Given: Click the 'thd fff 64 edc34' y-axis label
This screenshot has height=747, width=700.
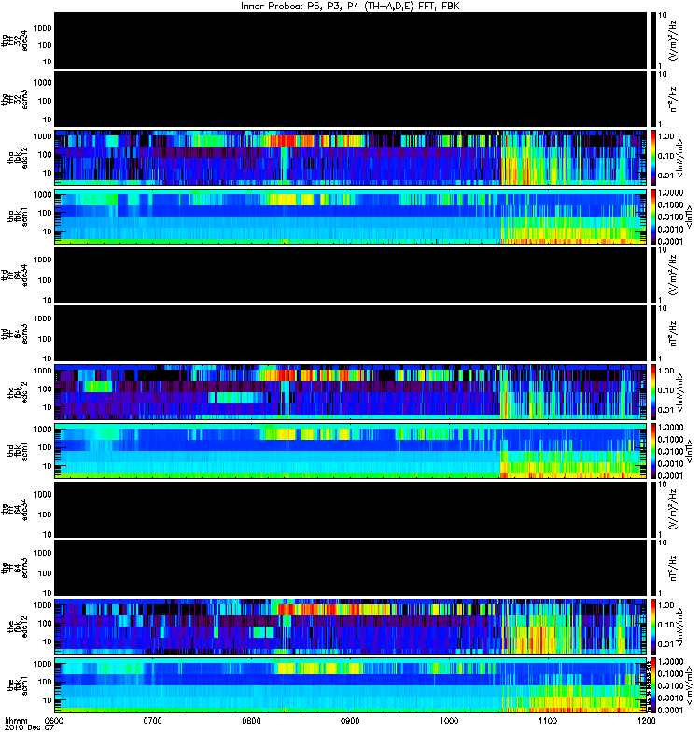Looking at the screenshot, I should click(15, 275).
